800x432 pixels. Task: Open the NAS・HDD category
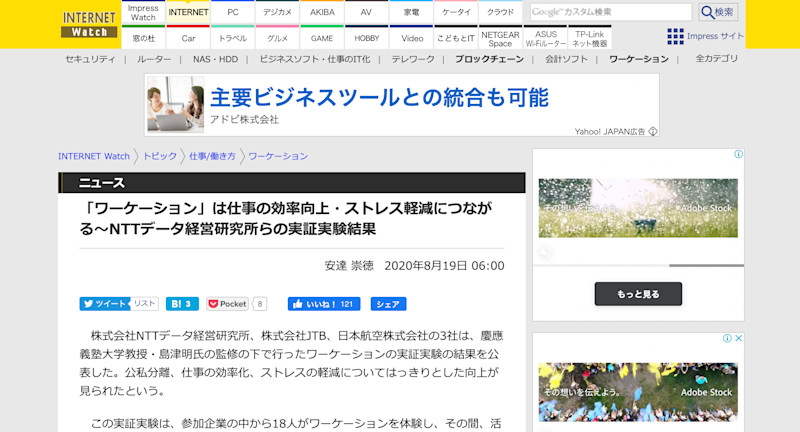(215, 59)
